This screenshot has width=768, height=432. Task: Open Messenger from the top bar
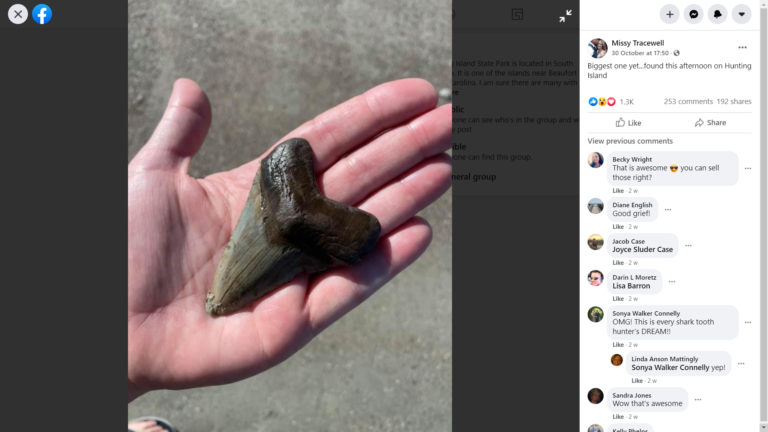pos(694,14)
